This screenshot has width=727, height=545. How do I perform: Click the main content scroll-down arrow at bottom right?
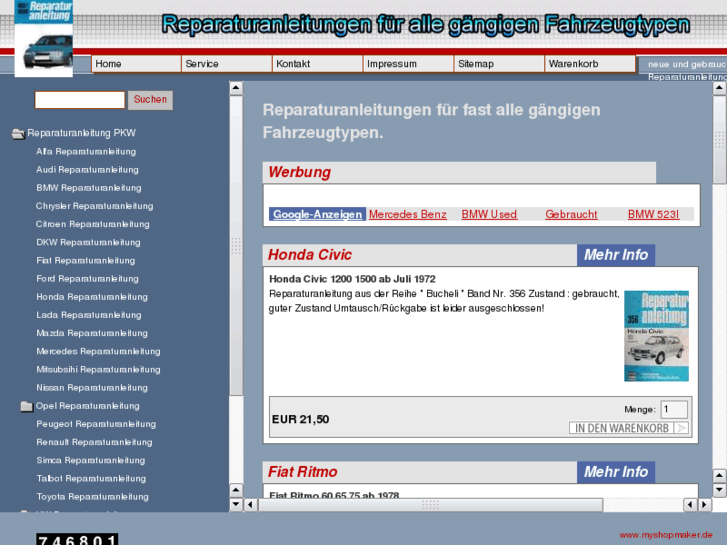point(719,489)
